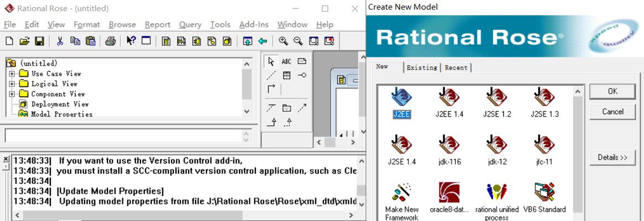The width and height of the screenshot is (644, 221).
Task: Open the File menu
Action: pos(9,25)
